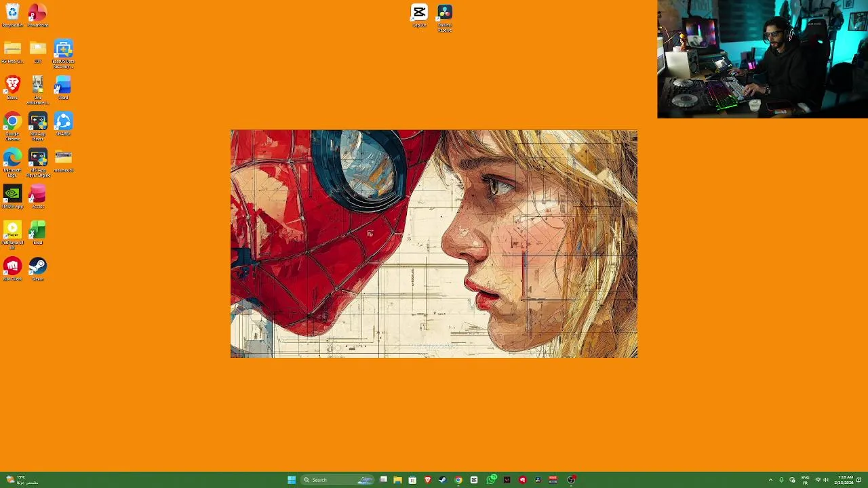The height and width of the screenshot is (488, 868).
Task: Open File Explorer from the taskbar
Action: [x=397, y=480]
